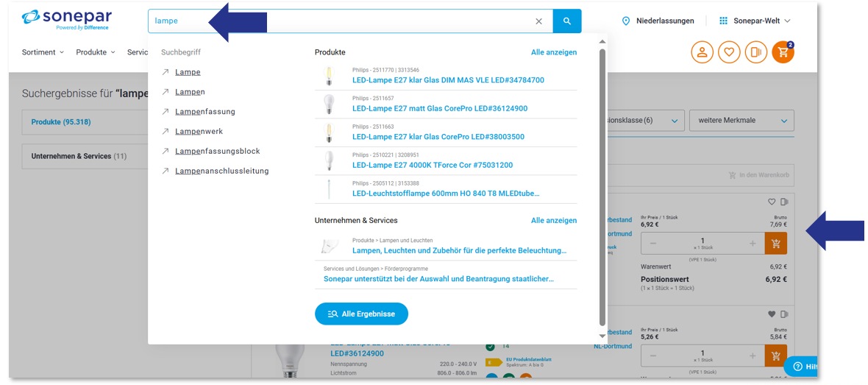Click scrollbar down arrow in suggestion panel

click(602, 336)
